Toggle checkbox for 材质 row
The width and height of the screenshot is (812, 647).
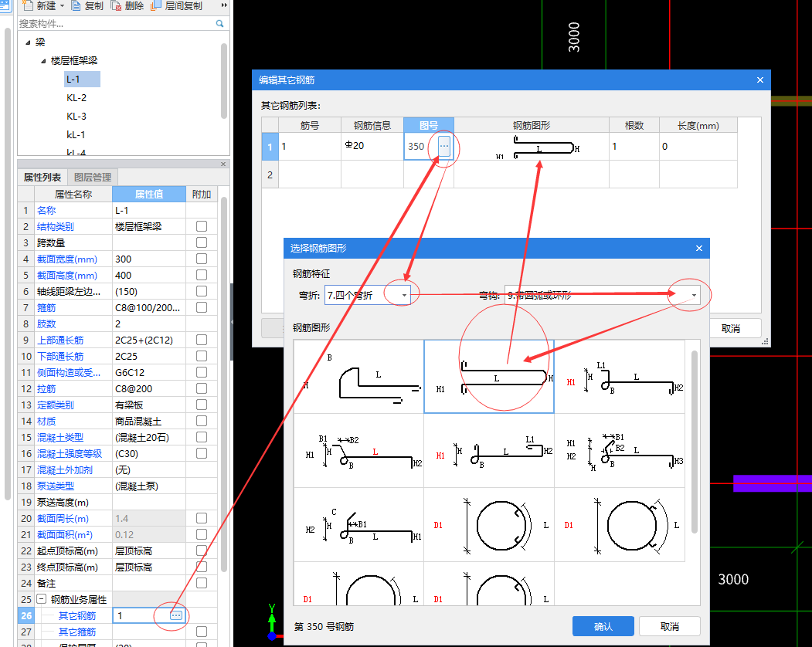point(202,420)
